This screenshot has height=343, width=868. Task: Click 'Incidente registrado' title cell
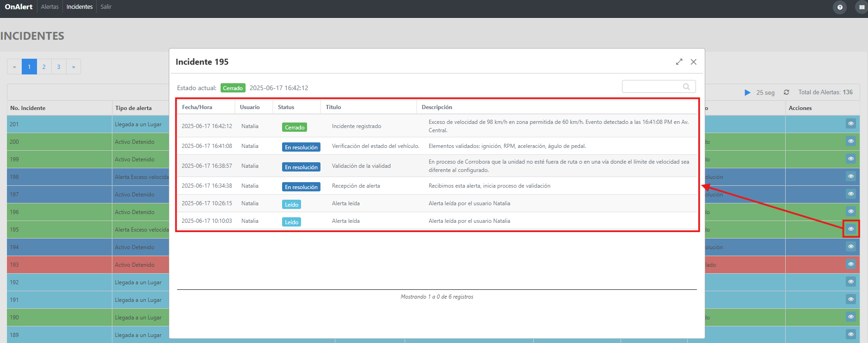pyautogui.click(x=357, y=126)
